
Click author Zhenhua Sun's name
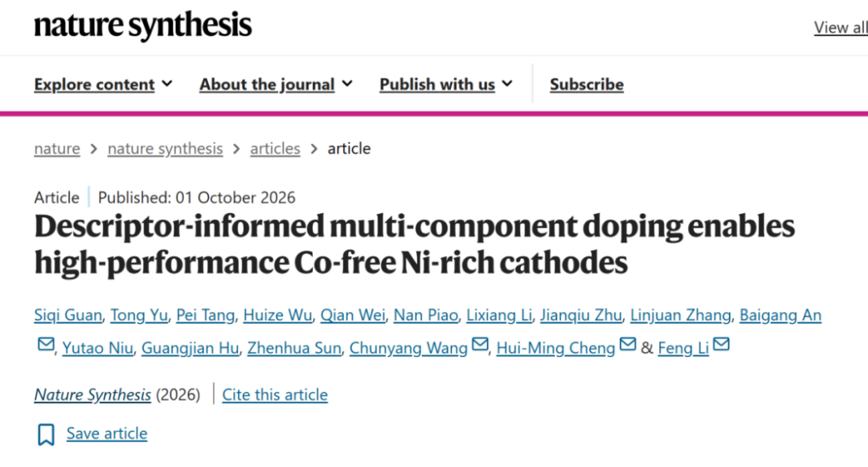294,348
